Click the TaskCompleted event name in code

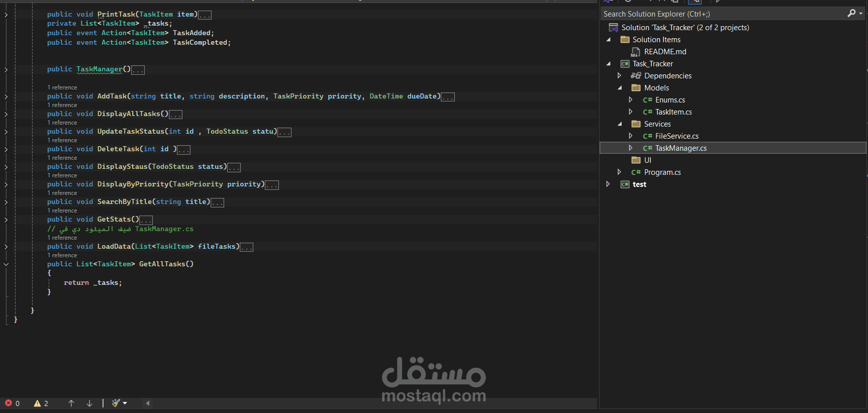pyautogui.click(x=200, y=43)
